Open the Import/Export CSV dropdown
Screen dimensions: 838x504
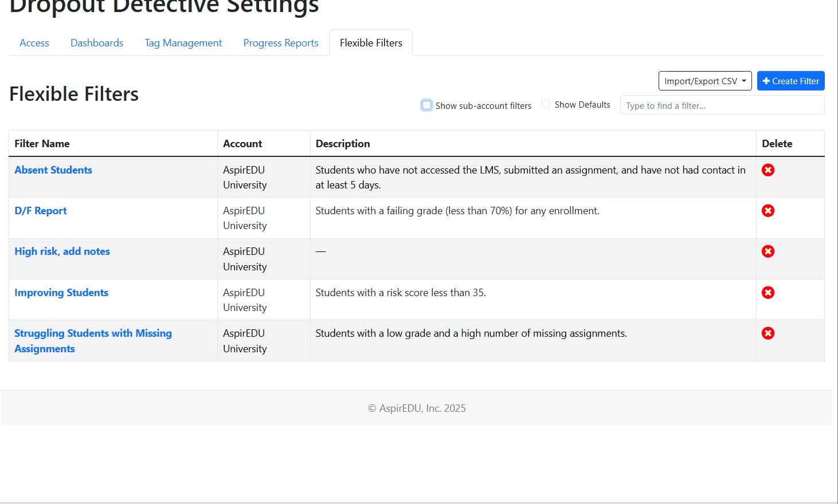pyautogui.click(x=705, y=81)
